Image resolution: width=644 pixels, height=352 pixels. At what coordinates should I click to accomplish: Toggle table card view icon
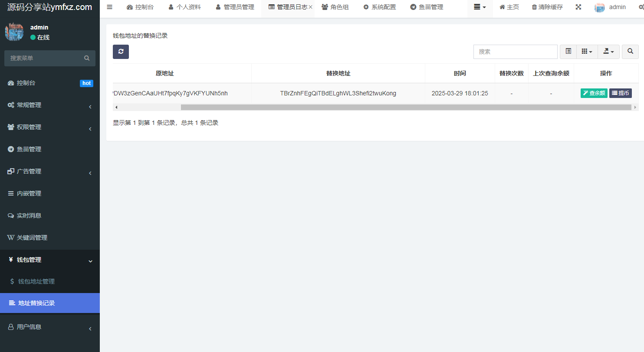(x=568, y=52)
